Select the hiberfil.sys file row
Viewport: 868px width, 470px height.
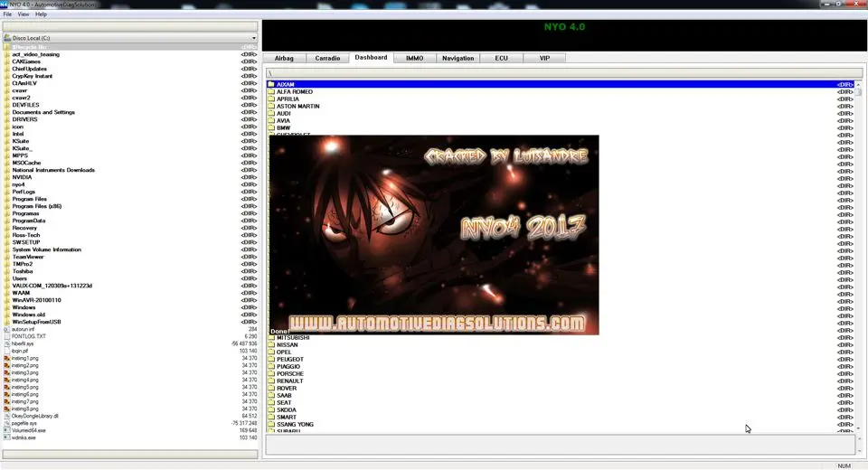pyautogui.click(x=130, y=343)
